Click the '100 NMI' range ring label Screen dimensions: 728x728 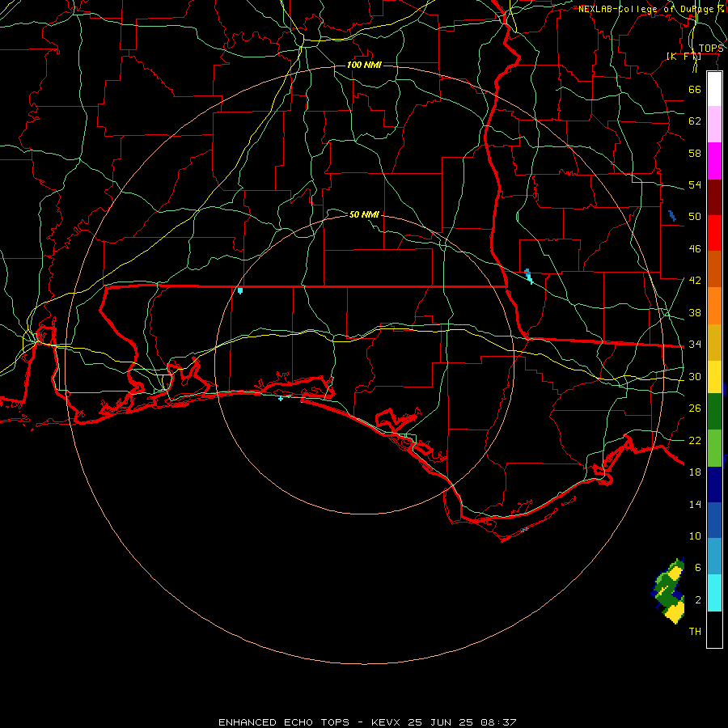(x=364, y=65)
